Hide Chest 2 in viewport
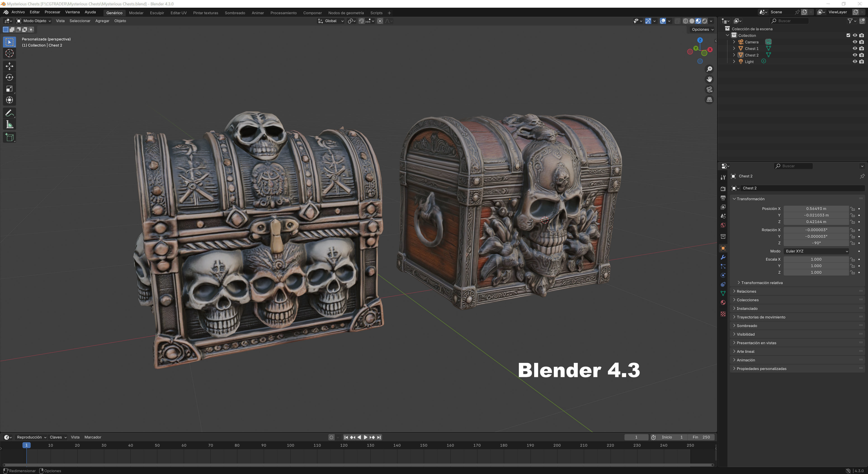This screenshot has width=868, height=474. (x=855, y=55)
